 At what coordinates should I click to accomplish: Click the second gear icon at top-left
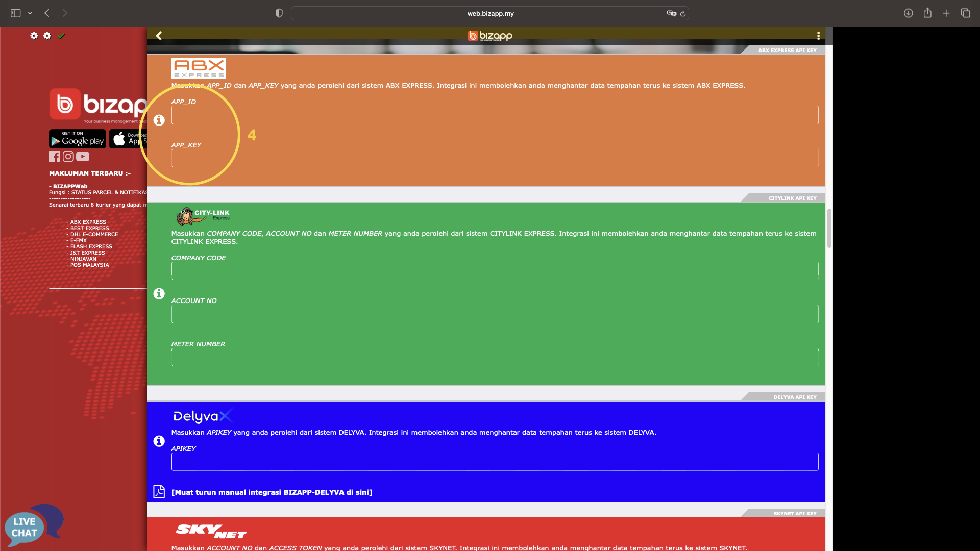pyautogui.click(x=47, y=36)
